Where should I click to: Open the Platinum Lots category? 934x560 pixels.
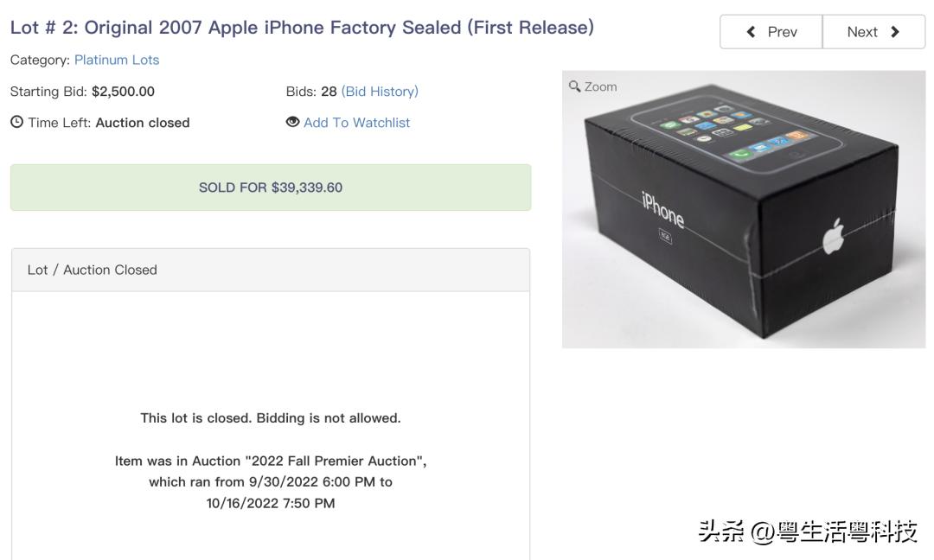(116, 59)
